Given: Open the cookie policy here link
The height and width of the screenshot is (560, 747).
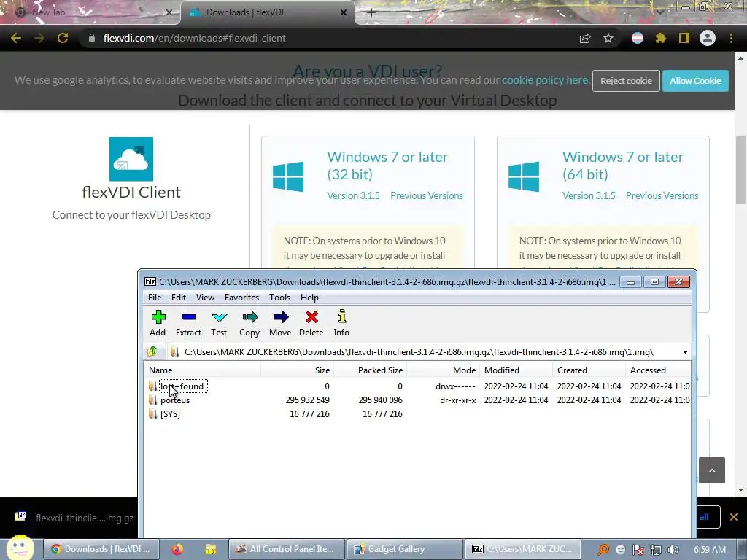Looking at the screenshot, I should [x=546, y=80].
